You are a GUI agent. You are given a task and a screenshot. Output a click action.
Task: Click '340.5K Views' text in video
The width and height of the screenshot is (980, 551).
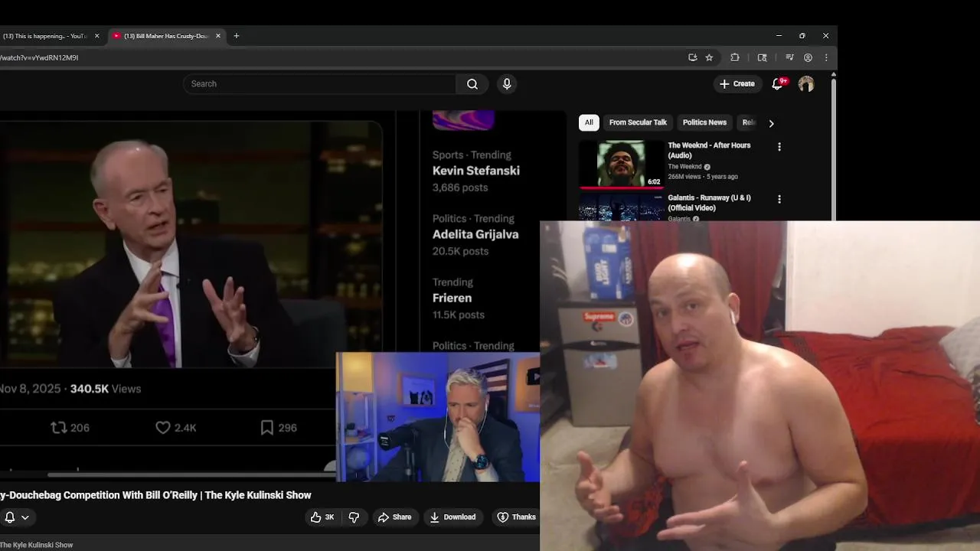tap(106, 389)
